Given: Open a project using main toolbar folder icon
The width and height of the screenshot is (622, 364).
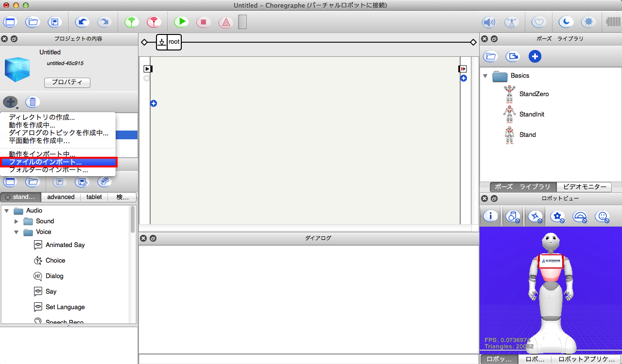Looking at the screenshot, I should tap(33, 22).
